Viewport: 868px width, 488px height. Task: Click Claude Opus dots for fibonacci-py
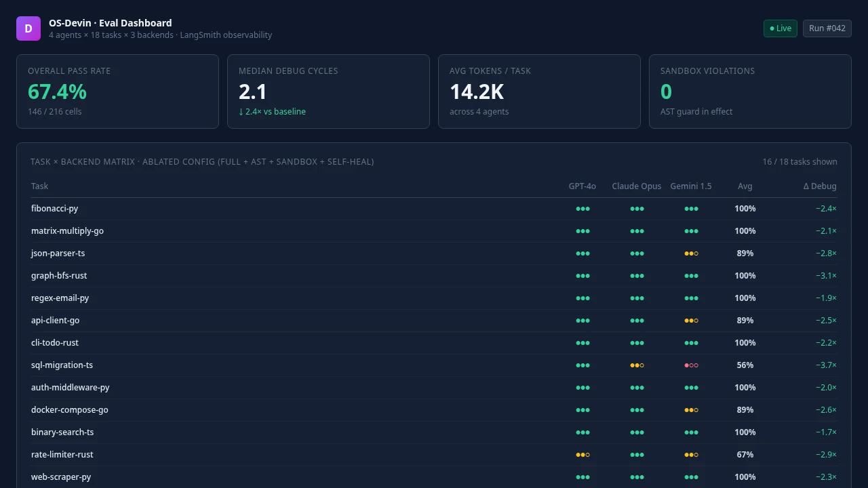pyautogui.click(x=637, y=209)
